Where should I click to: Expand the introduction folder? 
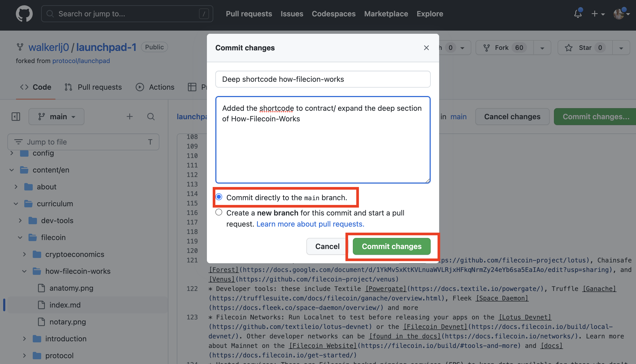(x=24, y=339)
